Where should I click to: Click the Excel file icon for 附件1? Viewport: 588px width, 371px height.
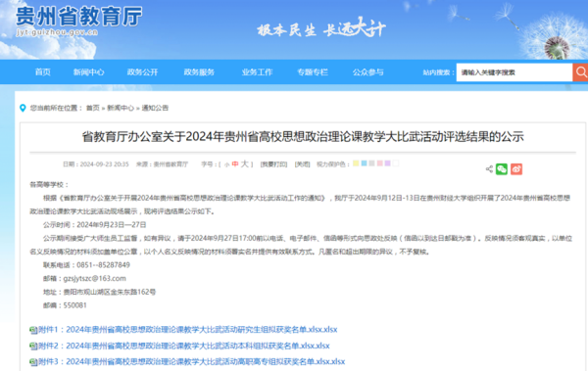click(33, 330)
